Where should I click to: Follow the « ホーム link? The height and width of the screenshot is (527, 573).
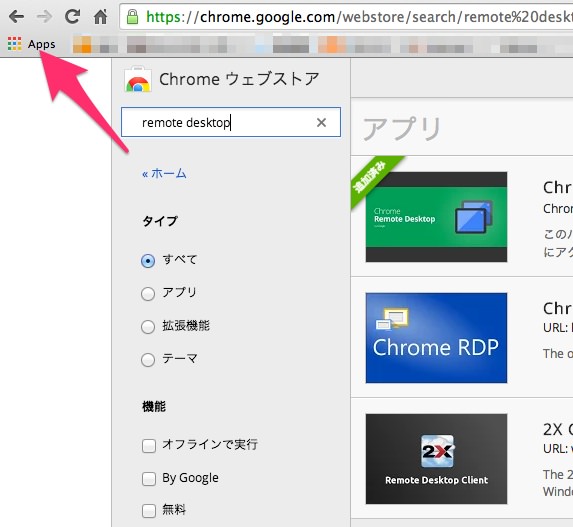(x=164, y=173)
